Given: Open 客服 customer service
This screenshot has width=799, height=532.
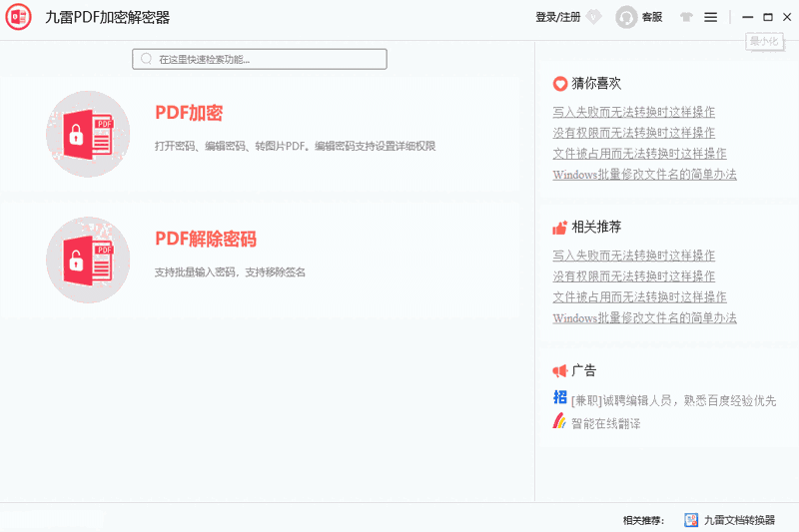Looking at the screenshot, I should click(652, 17).
